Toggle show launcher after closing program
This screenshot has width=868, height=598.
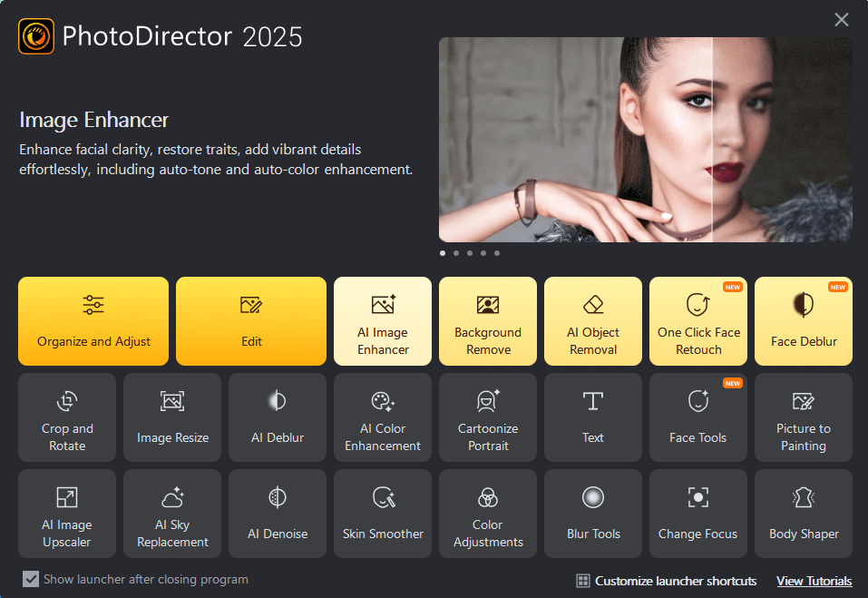[30, 579]
